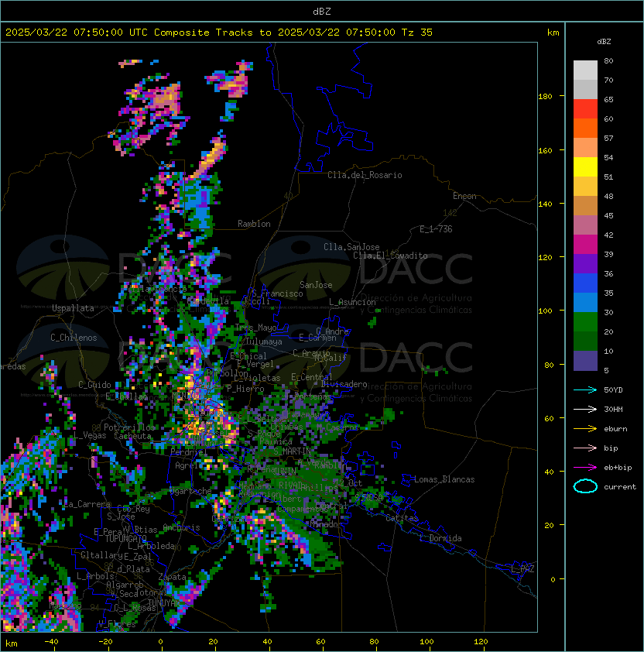644x652 pixels.
Task: Click the '180' y-axis tick label
Action: [545, 97]
